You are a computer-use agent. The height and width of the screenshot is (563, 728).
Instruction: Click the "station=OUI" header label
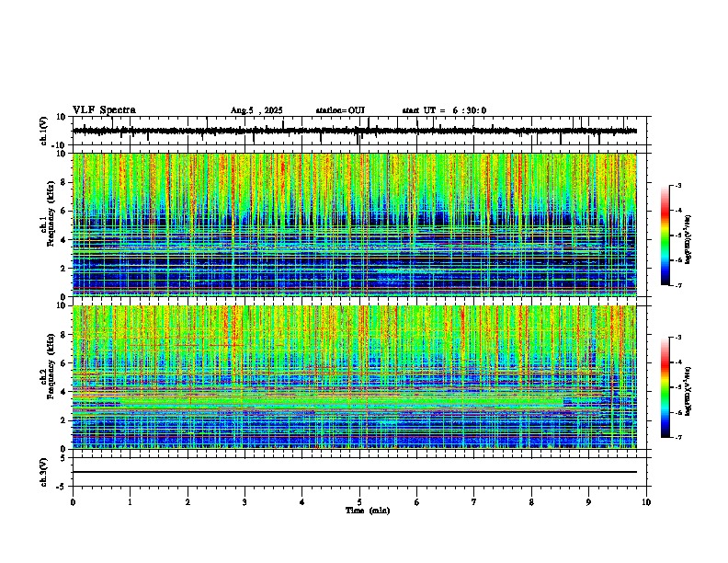pos(340,110)
